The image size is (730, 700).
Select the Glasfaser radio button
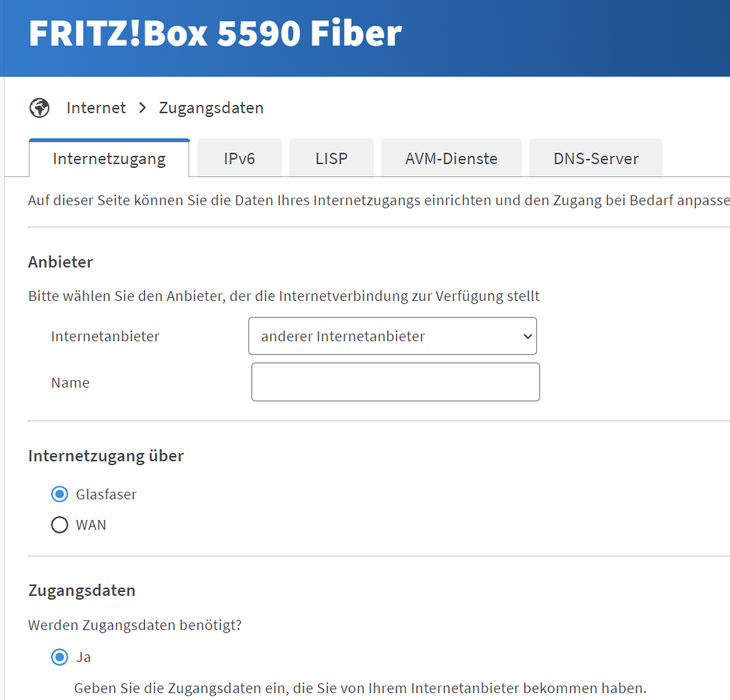point(59,494)
